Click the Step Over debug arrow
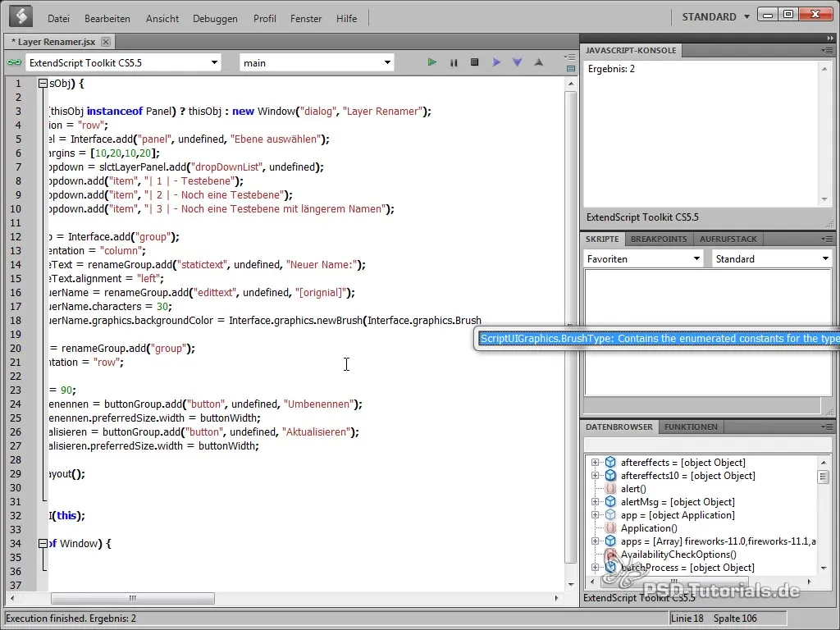This screenshot has height=630, width=840. pyautogui.click(x=496, y=62)
